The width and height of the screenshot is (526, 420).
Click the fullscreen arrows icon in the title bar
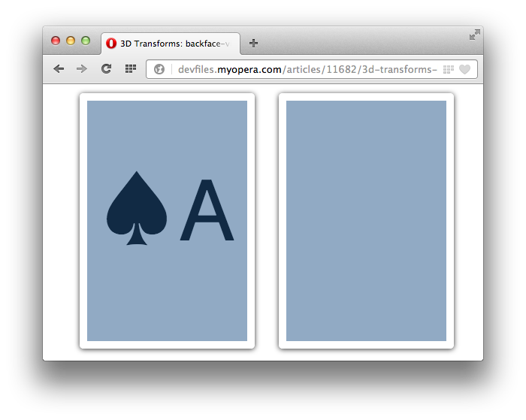coord(475,35)
